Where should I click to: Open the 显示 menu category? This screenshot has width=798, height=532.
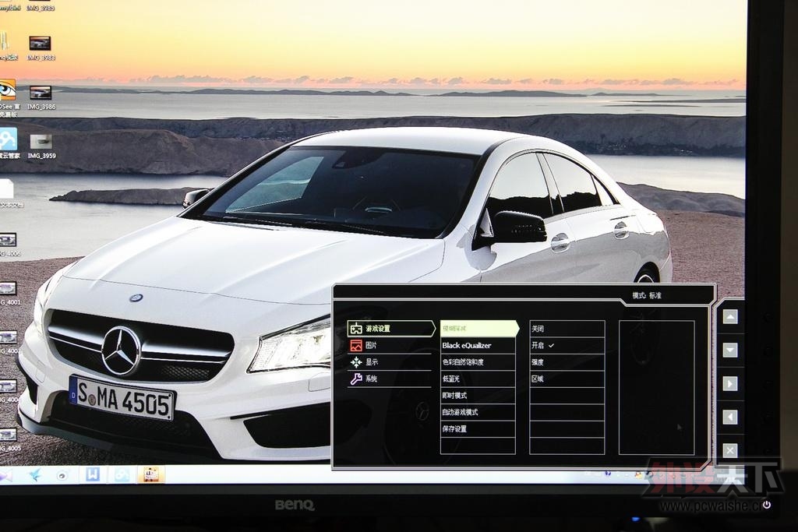[390, 362]
